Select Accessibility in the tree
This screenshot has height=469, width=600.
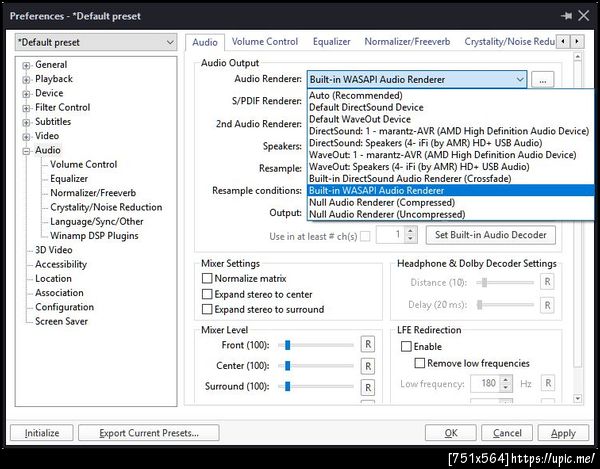(x=61, y=264)
